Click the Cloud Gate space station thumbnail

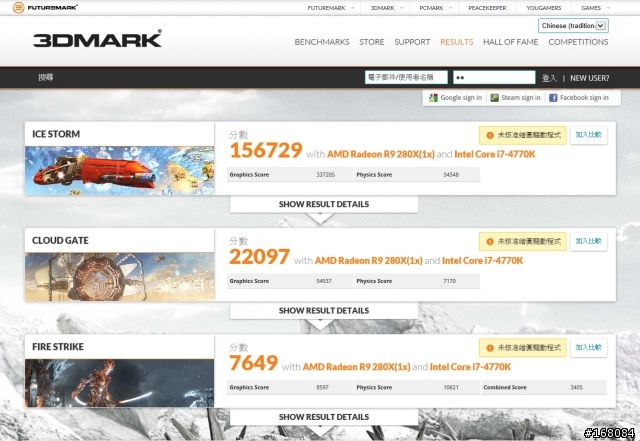coord(120,277)
